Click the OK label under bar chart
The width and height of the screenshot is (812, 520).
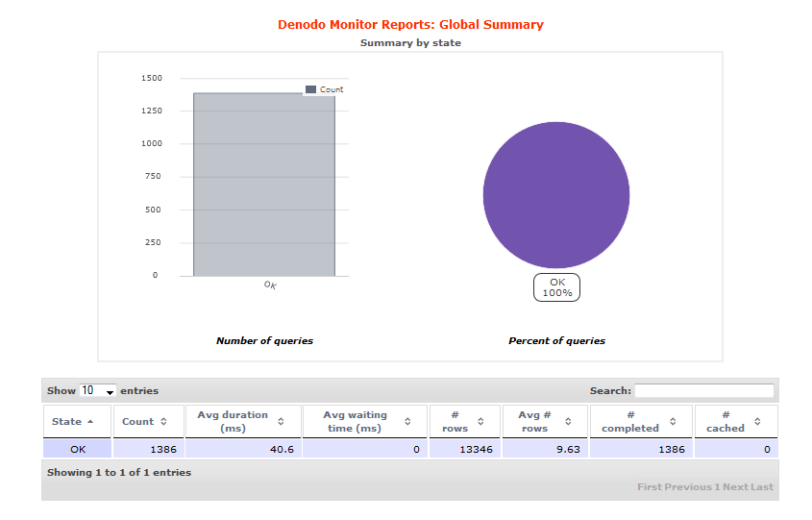pos(270,285)
